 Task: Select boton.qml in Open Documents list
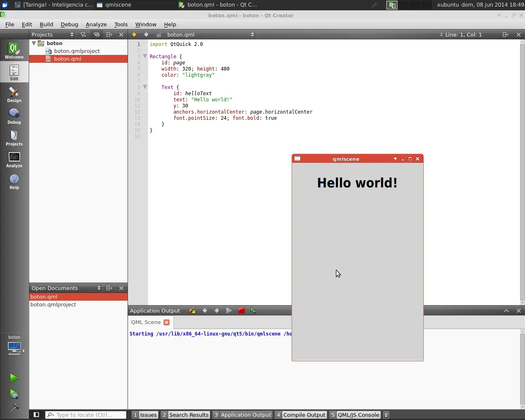(x=78, y=297)
